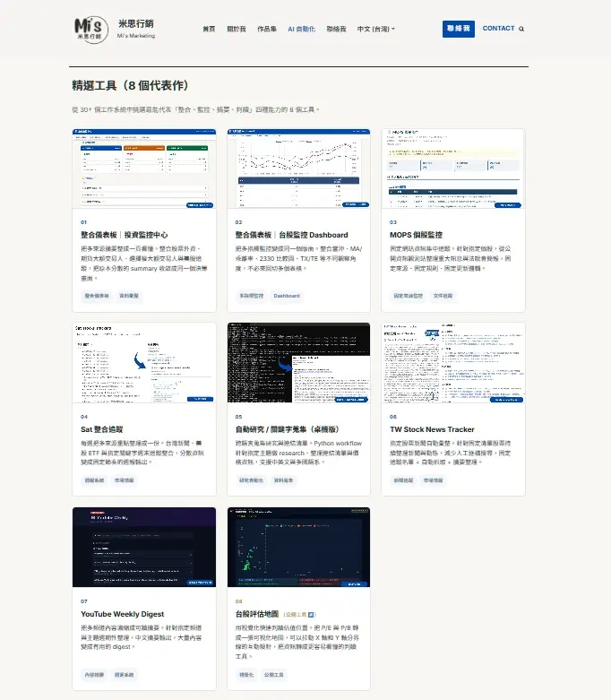Click the 自動研究 / 關鍵字蒐集 terminal thumbnail

(298, 363)
